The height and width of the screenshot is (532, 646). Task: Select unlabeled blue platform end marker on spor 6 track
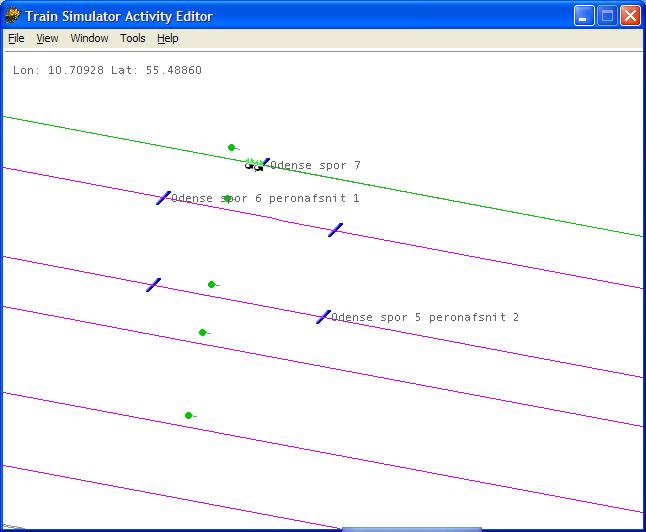[x=335, y=230]
